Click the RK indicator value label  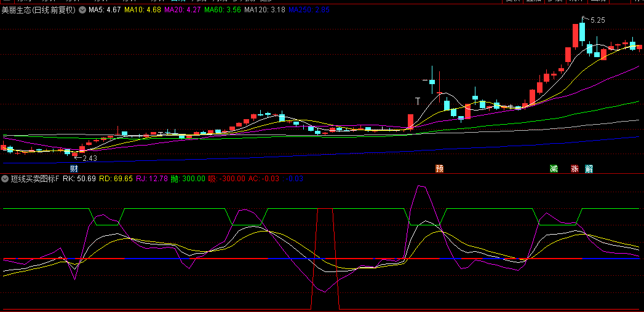[x=79, y=179]
